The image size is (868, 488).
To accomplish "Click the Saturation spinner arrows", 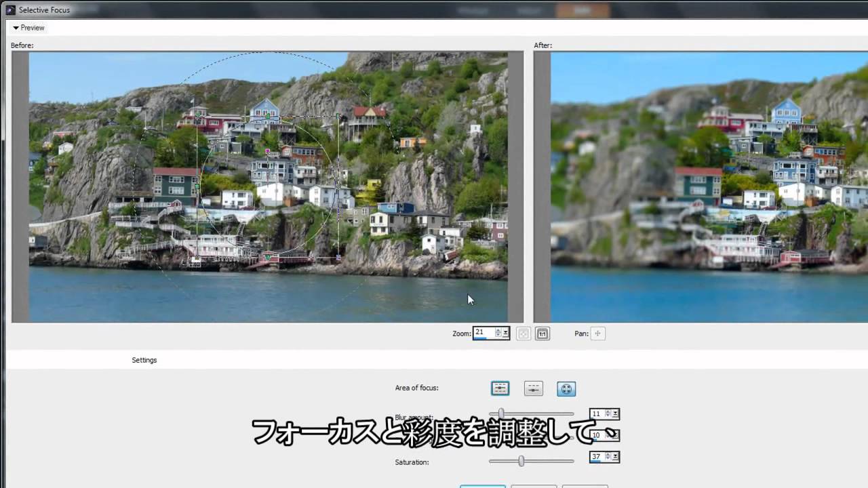I will [x=608, y=457].
